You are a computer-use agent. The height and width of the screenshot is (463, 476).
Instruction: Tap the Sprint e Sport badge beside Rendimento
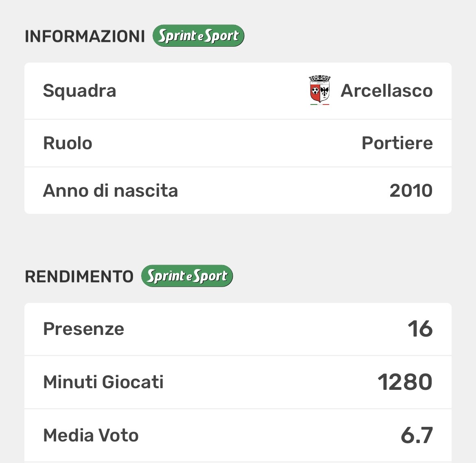(187, 276)
